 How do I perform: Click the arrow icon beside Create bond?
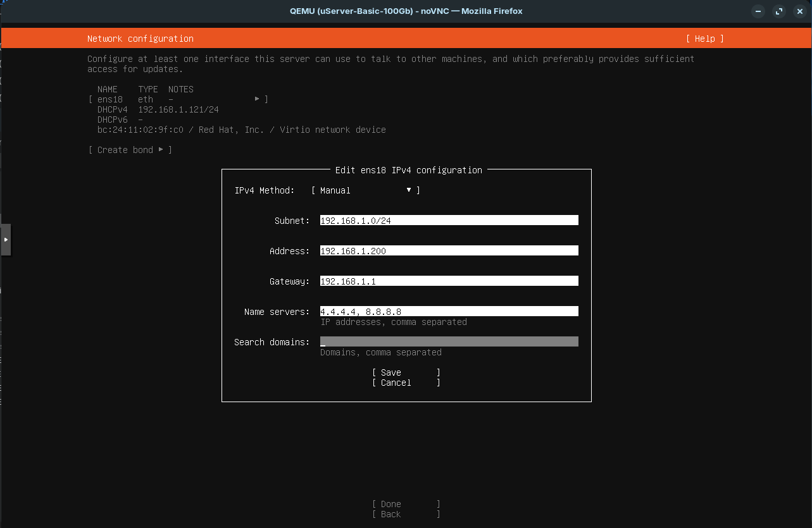tap(161, 150)
